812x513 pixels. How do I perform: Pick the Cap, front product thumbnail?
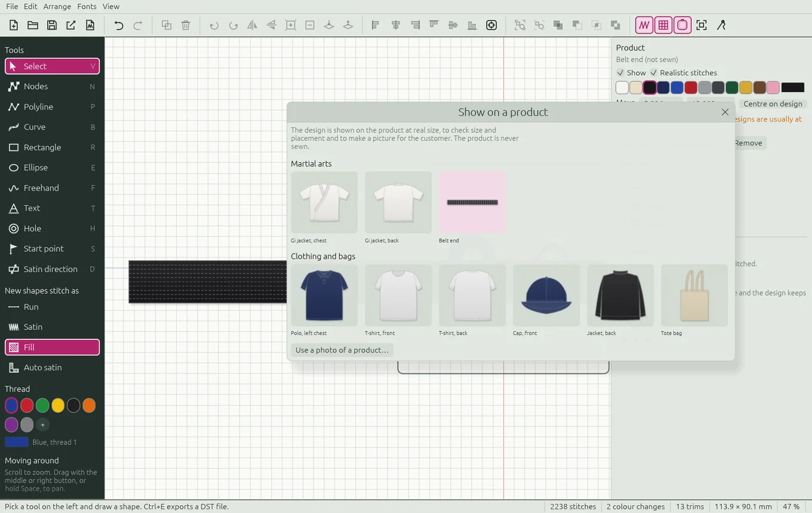546,295
